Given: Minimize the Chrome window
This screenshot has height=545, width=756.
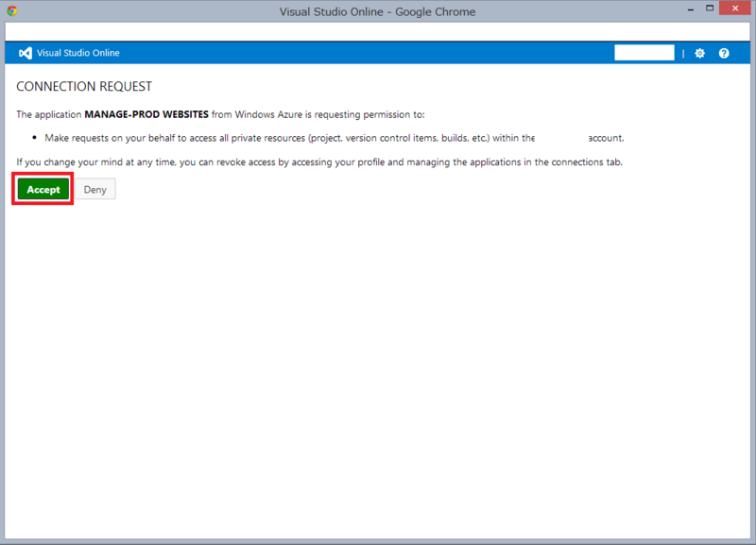Looking at the screenshot, I should point(691,9).
